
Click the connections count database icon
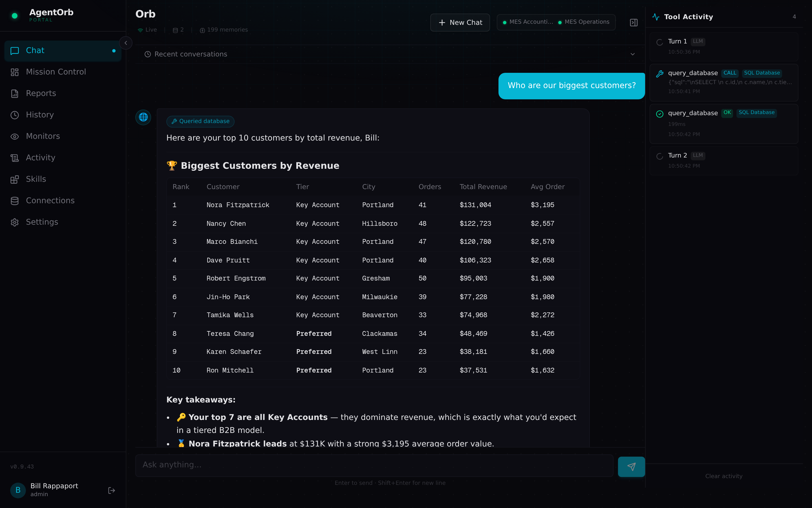(175, 30)
